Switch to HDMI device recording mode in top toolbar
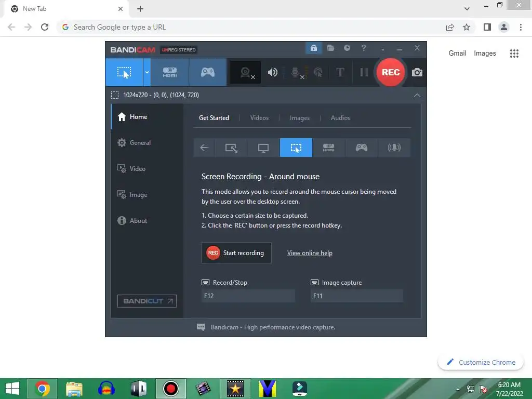Image resolution: width=532 pixels, height=399 pixels. [x=170, y=72]
